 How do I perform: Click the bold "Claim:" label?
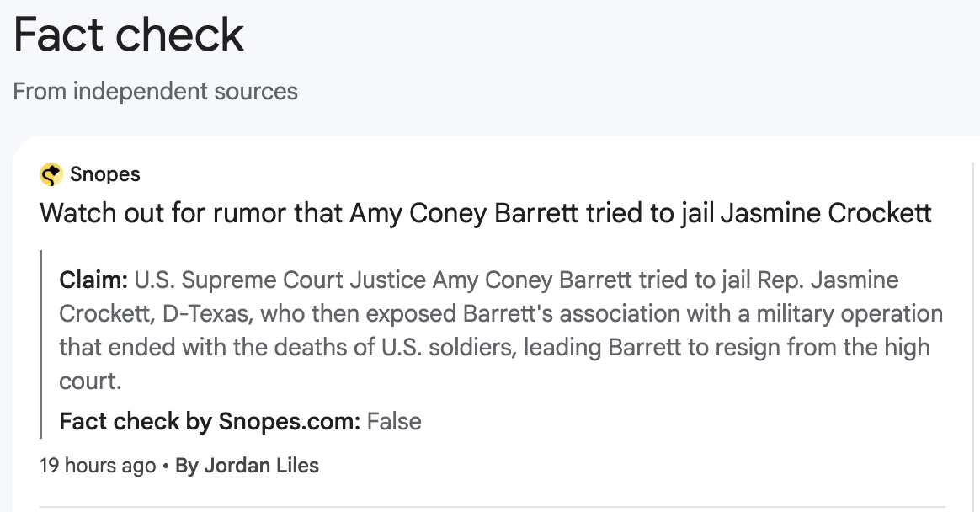click(93, 280)
